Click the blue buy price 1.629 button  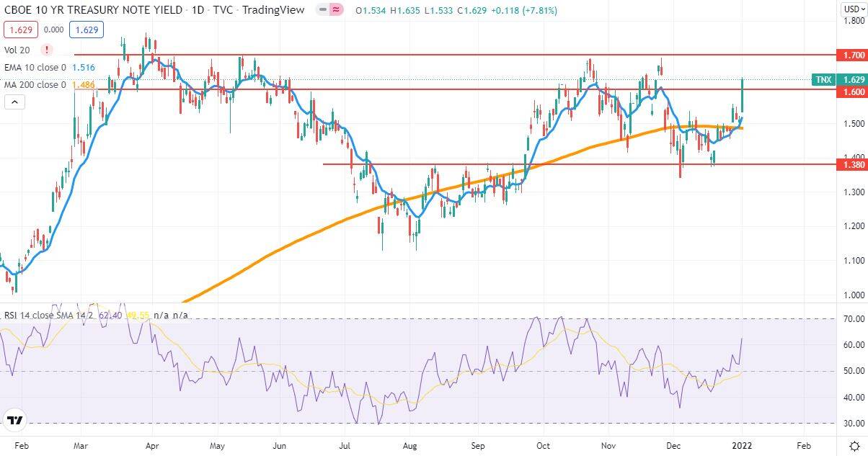coord(87,30)
